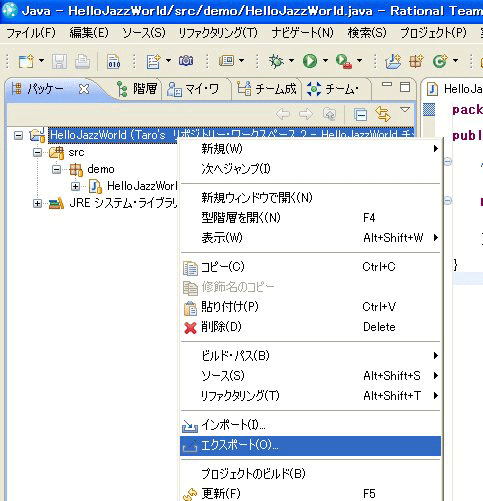Image resolution: width=483 pixels, height=501 pixels.
Task: Click the green Run button icon
Action: tap(310, 61)
